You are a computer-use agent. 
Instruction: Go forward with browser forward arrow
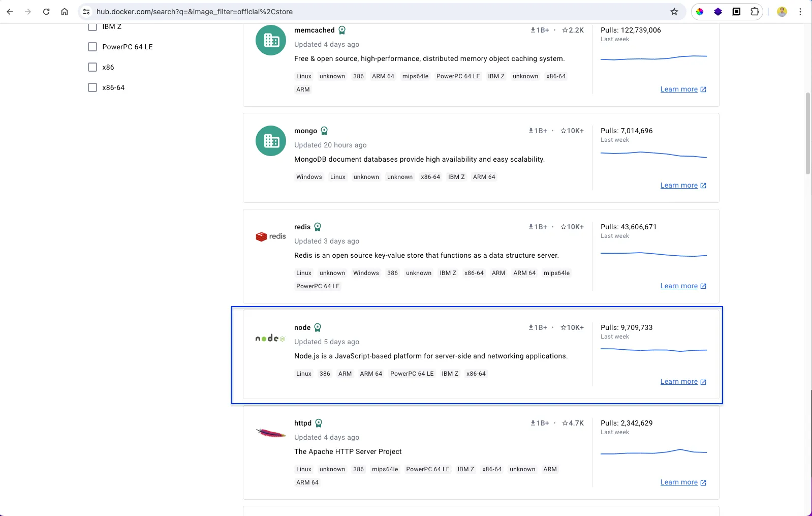[28, 12]
